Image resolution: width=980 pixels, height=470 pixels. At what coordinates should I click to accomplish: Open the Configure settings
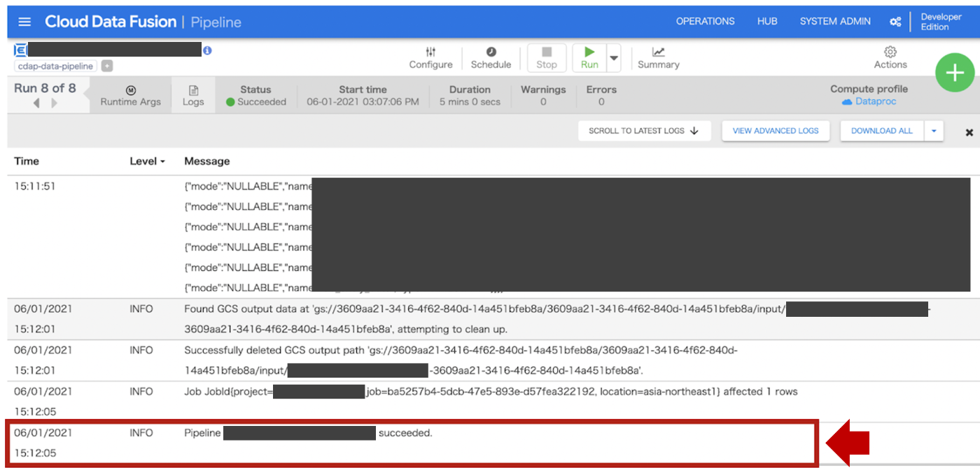[x=430, y=58]
